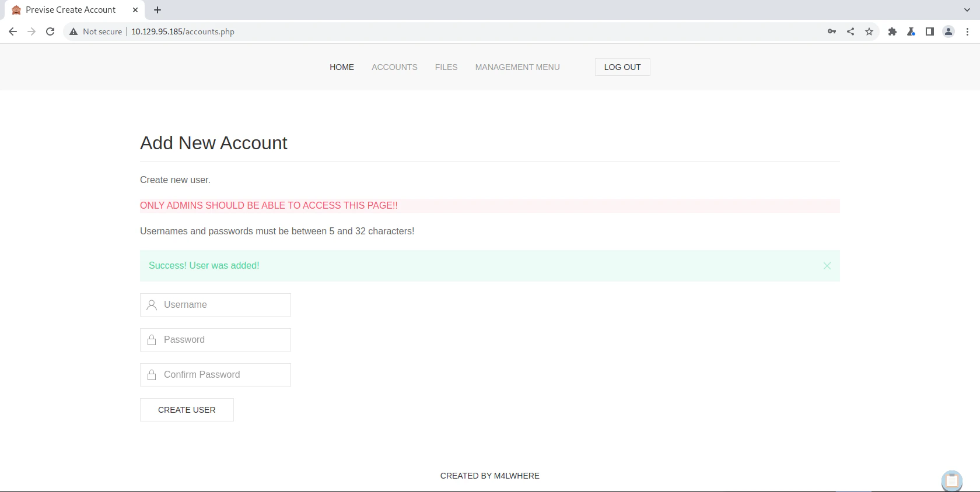Open the FILES menu item

pos(446,67)
